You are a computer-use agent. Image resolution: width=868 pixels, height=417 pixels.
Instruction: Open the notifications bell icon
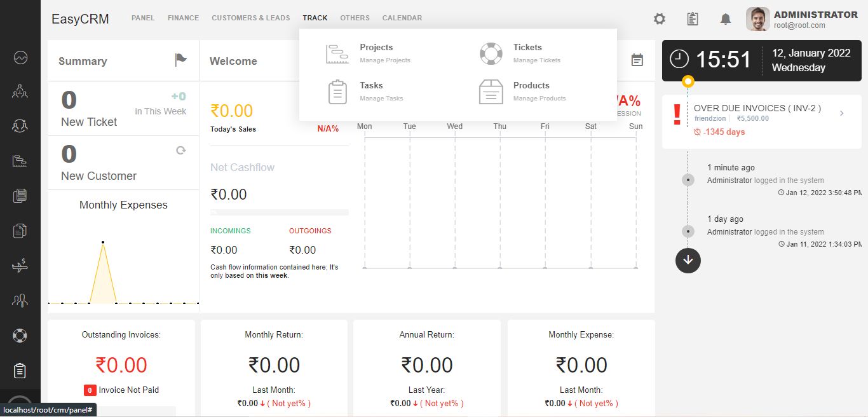click(x=726, y=19)
